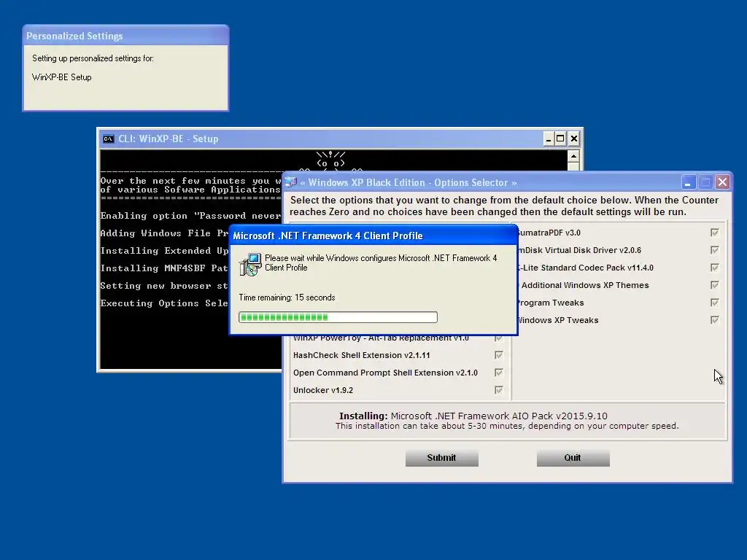This screenshot has width=747, height=560.
Task: Maximize the CLI WinXP-BE Setup window
Action: (561, 139)
